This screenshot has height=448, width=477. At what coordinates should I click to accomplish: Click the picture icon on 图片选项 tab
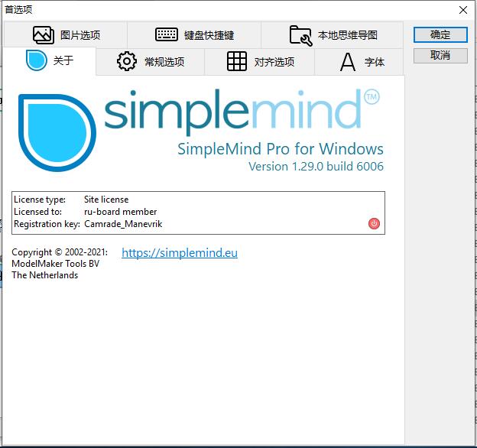(44, 35)
